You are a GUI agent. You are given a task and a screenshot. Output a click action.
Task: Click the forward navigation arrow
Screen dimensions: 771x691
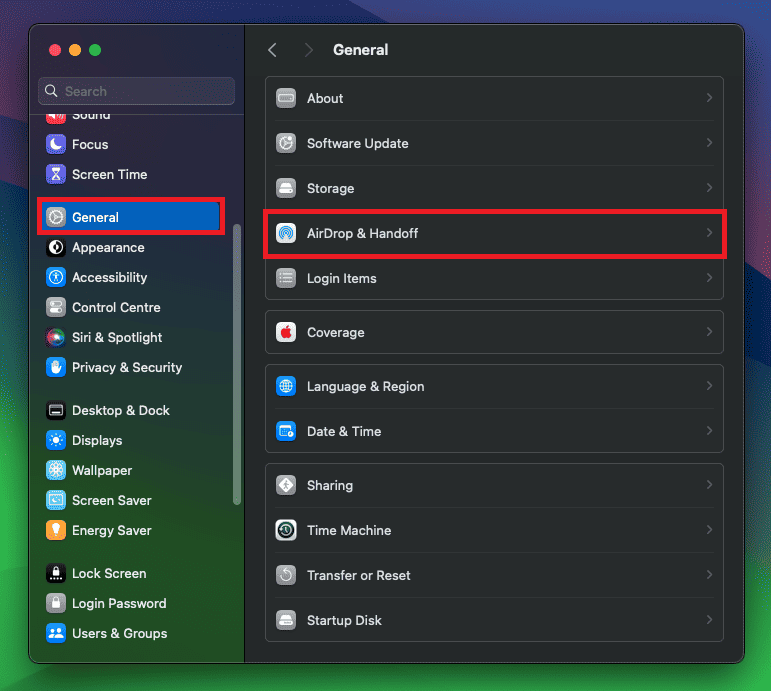tap(308, 50)
